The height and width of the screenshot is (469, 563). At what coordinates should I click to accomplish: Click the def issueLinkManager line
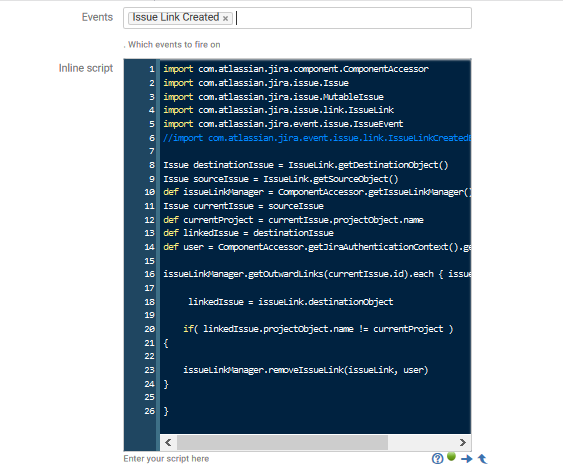[317, 192]
